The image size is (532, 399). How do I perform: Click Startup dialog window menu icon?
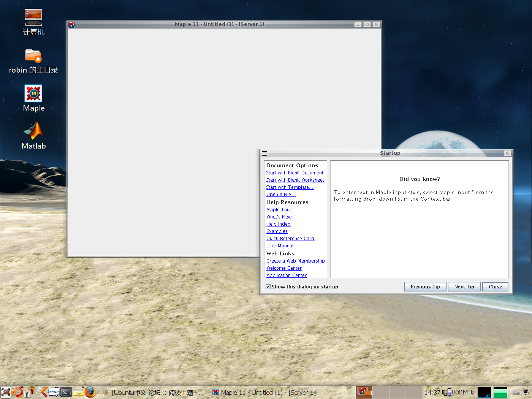point(264,154)
